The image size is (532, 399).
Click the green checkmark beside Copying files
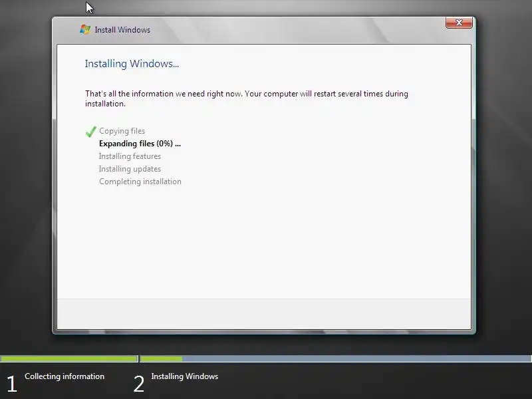pos(91,132)
